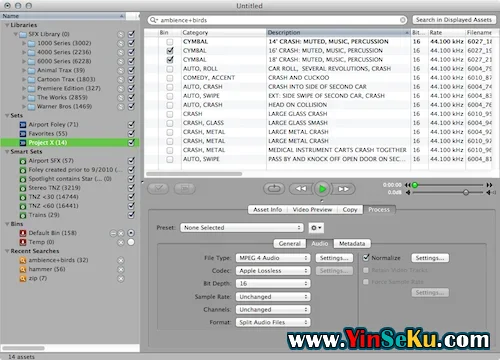
Task: Click the magnifier icon in the search field
Action: 154,20
